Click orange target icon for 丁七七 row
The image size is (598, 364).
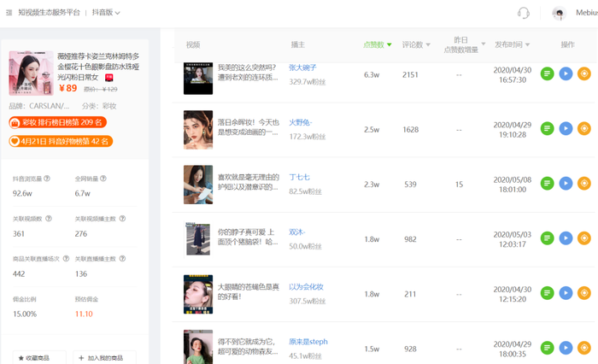pos(583,184)
